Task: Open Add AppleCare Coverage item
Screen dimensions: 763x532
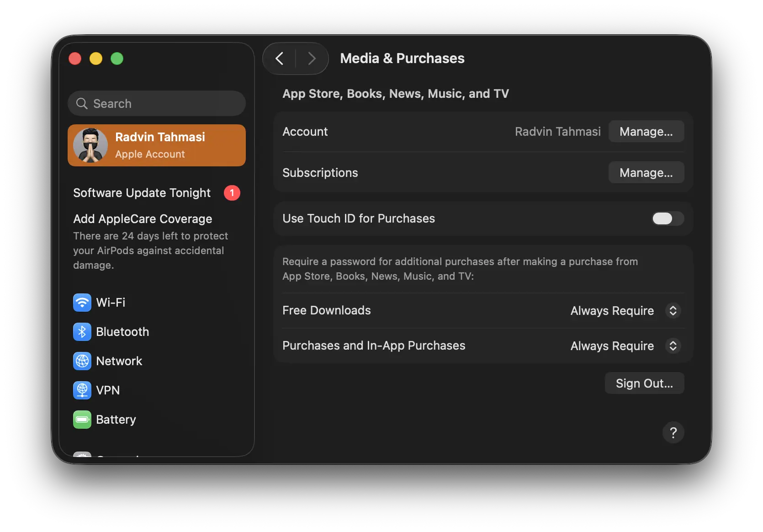Action: coord(157,241)
